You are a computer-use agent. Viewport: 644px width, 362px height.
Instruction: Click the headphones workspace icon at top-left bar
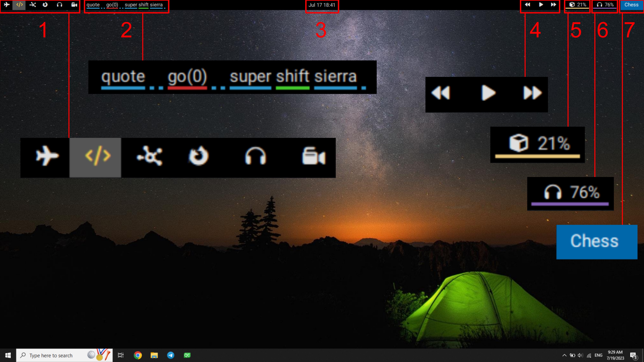click(60, 5)
